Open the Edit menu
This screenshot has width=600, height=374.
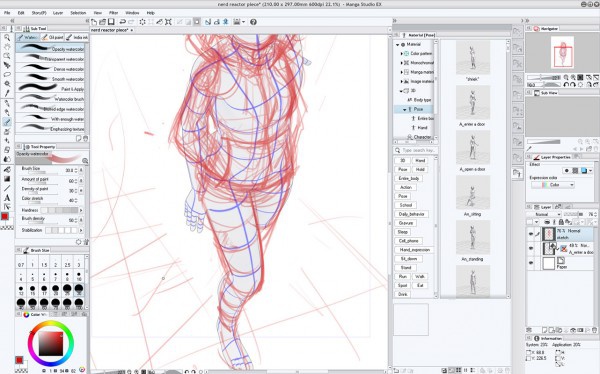(21, 13)
